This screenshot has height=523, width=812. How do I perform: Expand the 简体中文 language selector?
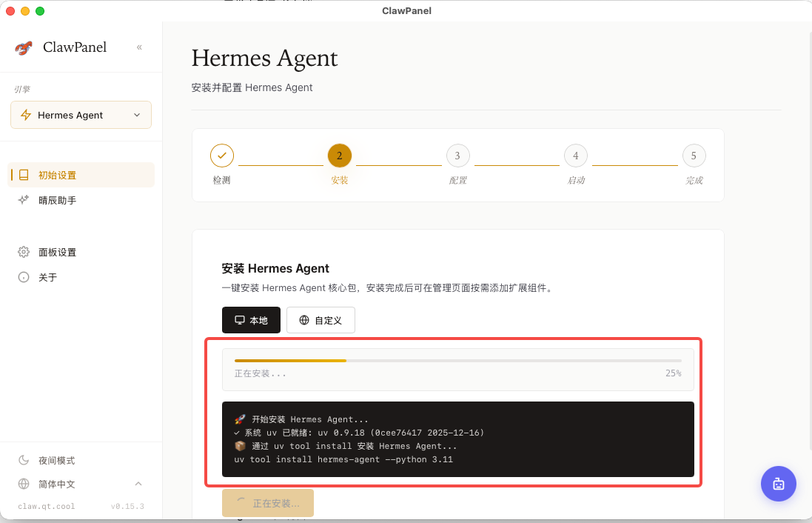tap(81, 484)
